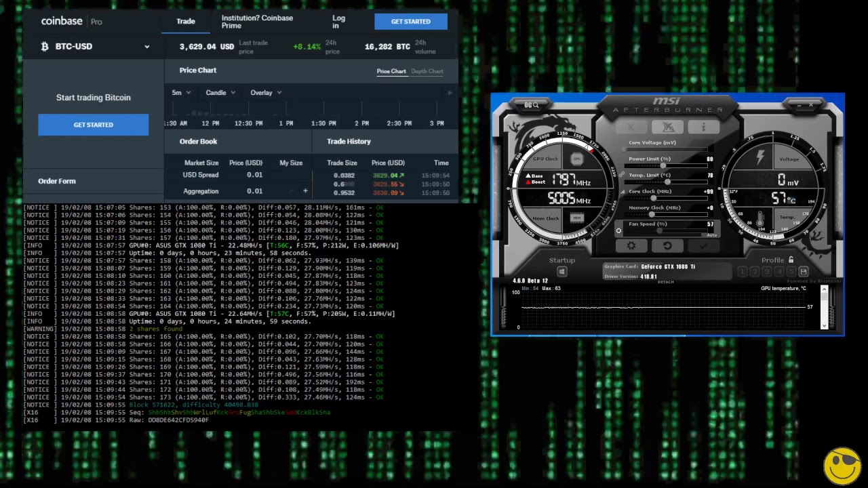Click the Afterburner MSI jet logo button
This screenshot has height=488, width=868.
[667, 127]
